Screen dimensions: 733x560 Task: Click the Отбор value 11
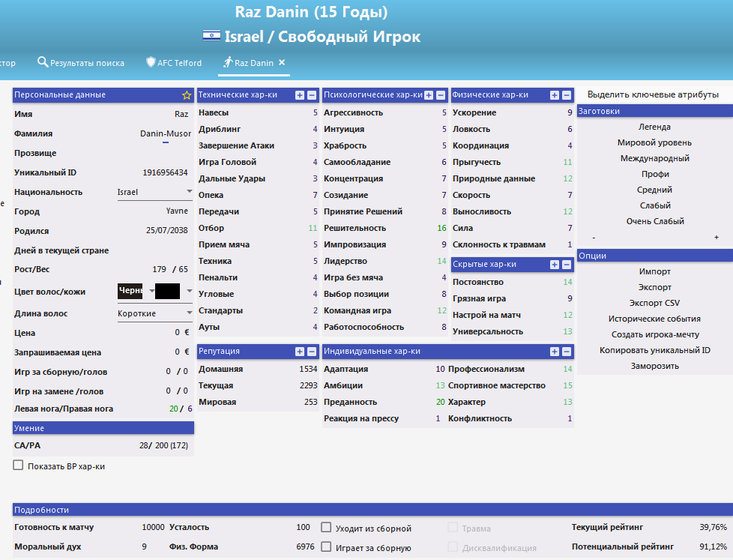tap(313, 228)
